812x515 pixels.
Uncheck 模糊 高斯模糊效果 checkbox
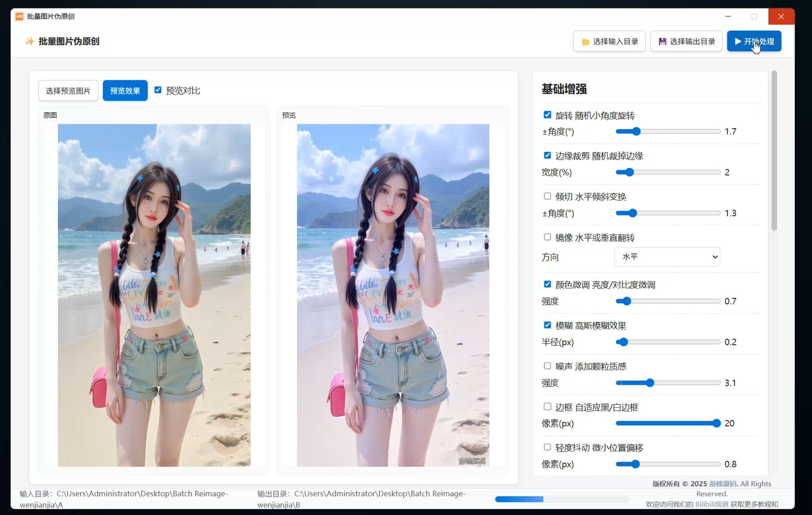547,325
